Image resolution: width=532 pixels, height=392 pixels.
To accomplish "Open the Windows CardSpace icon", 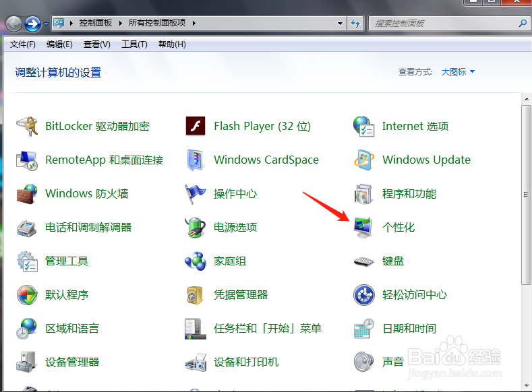I will tap(195, 160).
